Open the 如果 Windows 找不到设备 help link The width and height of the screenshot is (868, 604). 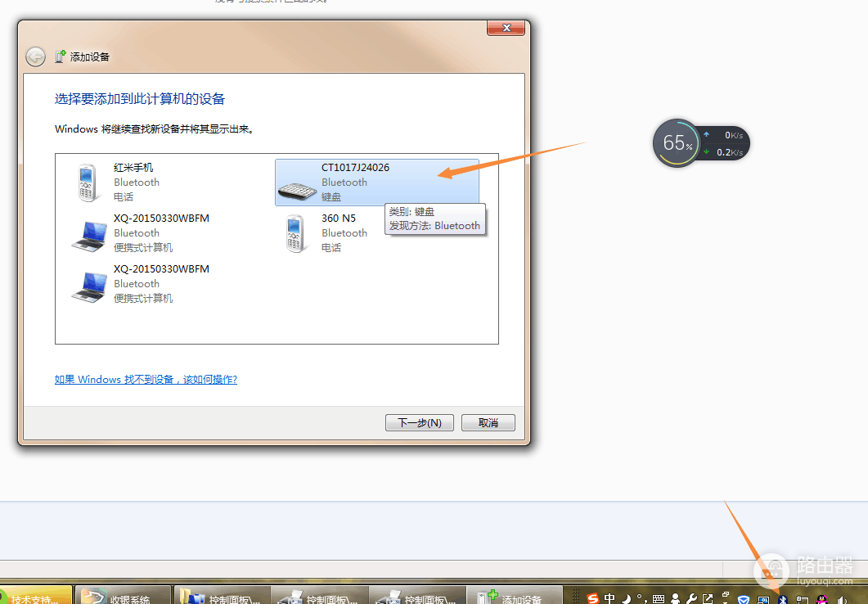point(146,379)
